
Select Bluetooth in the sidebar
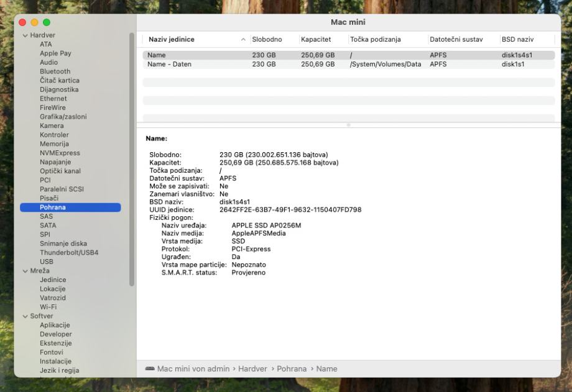click(x=55, y=71)
